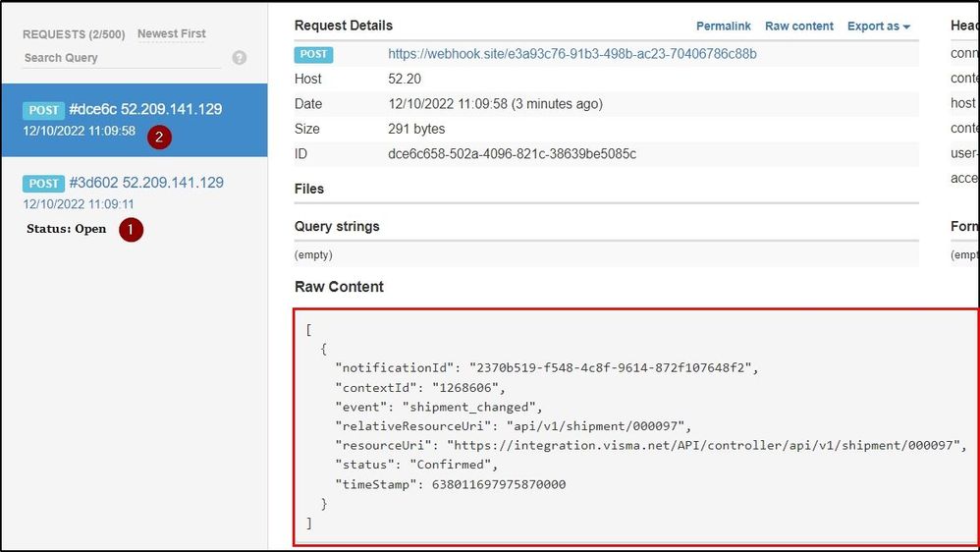The image size is (980, 552).
Task: Click the red annotation badge numbered 1
Action: 132,230
